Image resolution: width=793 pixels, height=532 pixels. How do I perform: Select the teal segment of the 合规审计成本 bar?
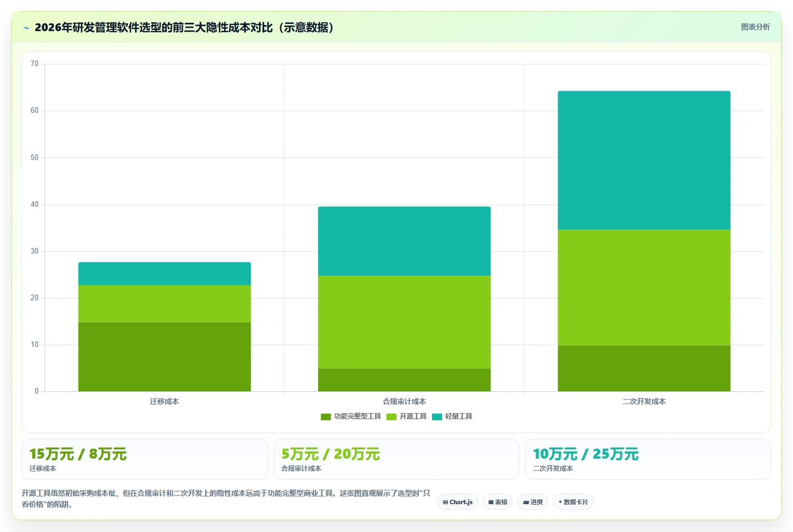tap(404, 241)
